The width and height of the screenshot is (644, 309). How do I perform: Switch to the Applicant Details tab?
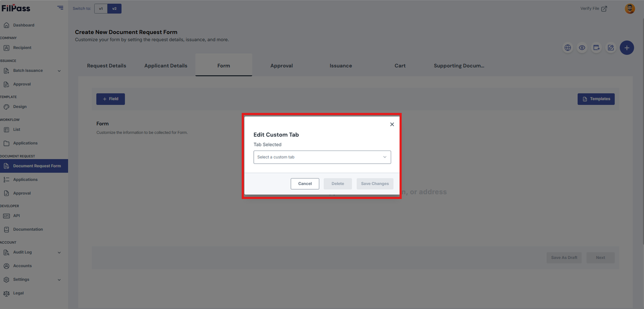click(166, 66)
